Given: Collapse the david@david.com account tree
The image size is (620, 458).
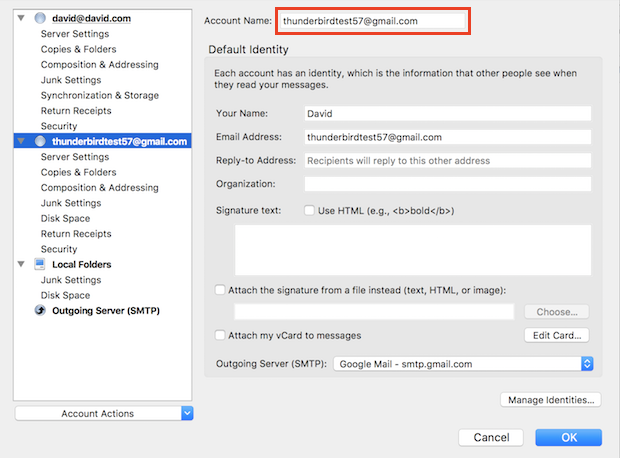Looking at the screenshot, I should (21, 18).
